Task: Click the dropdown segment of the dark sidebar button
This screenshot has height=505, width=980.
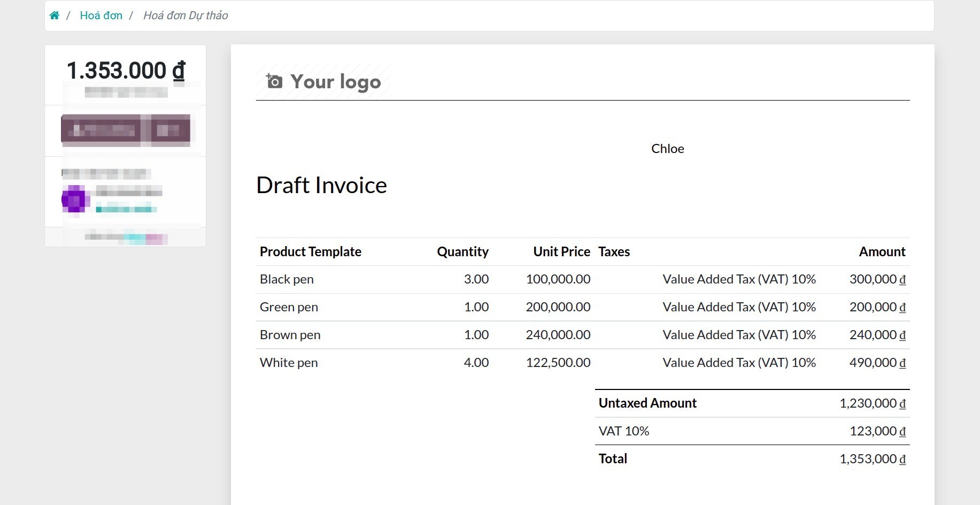Action: pos(171,129)
